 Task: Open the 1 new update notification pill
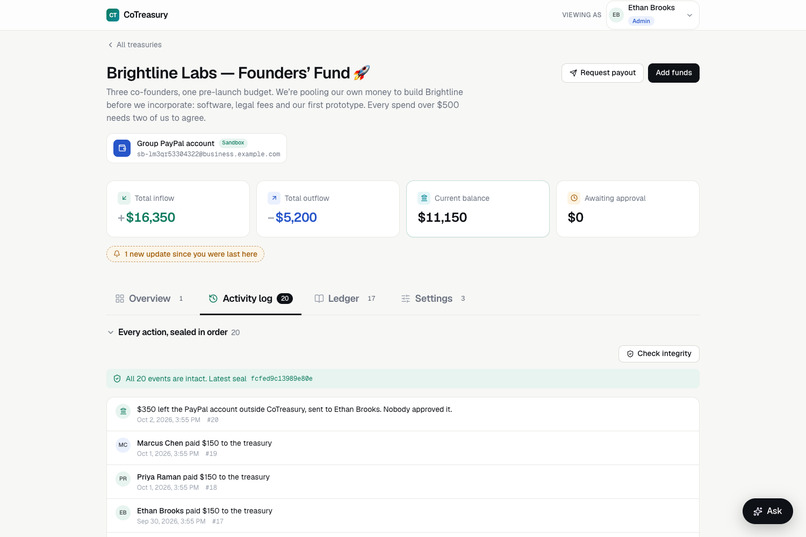pos(185,254)
